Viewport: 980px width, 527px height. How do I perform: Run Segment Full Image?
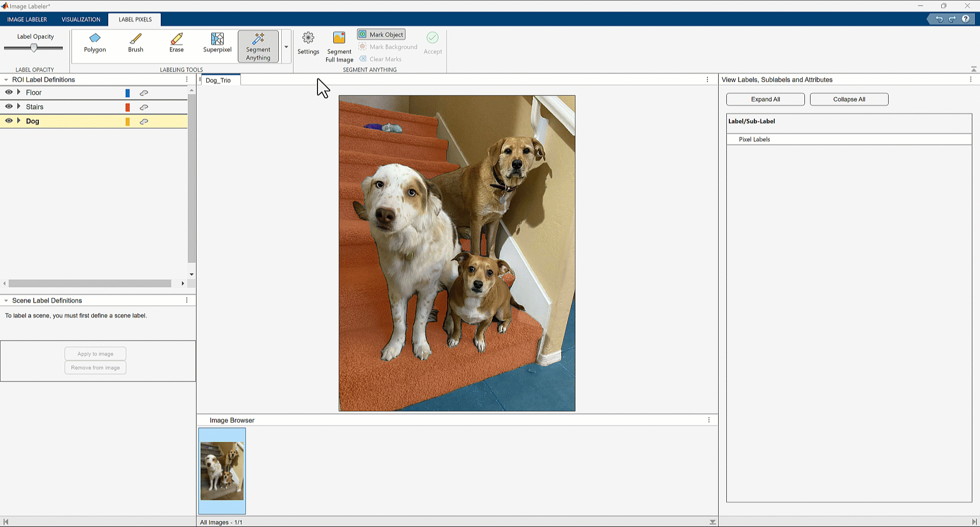click(x=339, y=46)
